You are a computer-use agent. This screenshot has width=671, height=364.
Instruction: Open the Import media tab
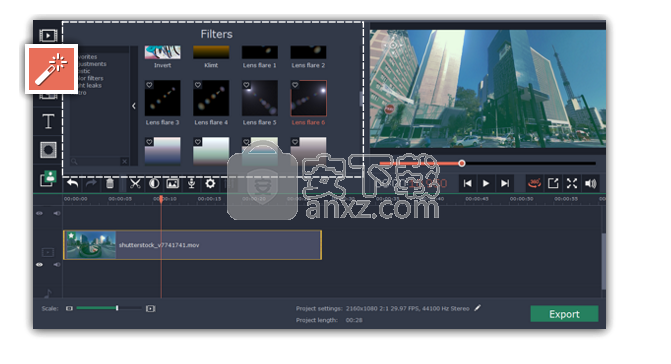[48, 36]
